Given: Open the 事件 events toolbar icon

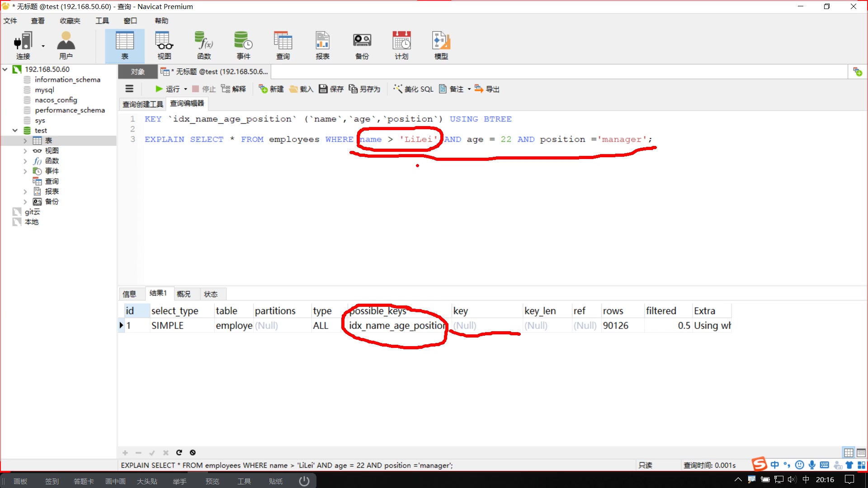Looking at the screenshot, I should pyautogui.click(x=243, y=46).
